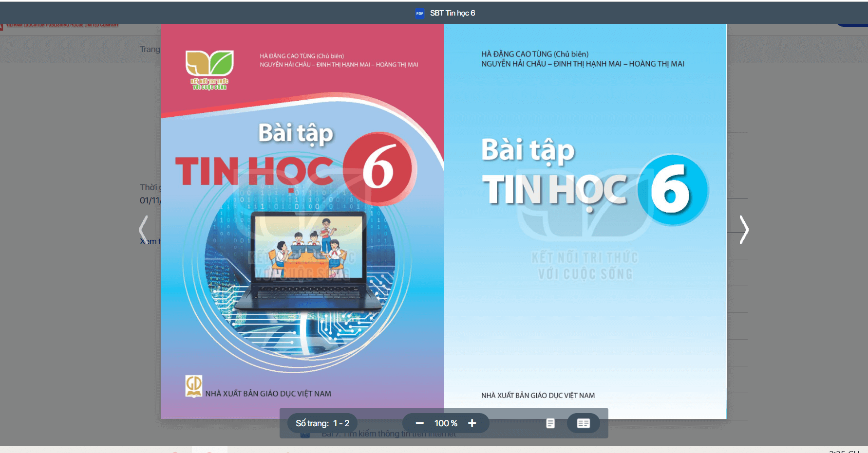This screenshot has width=868, height=453.
Task: Go to the previous page with left chevron
Action: pos(143,230)
